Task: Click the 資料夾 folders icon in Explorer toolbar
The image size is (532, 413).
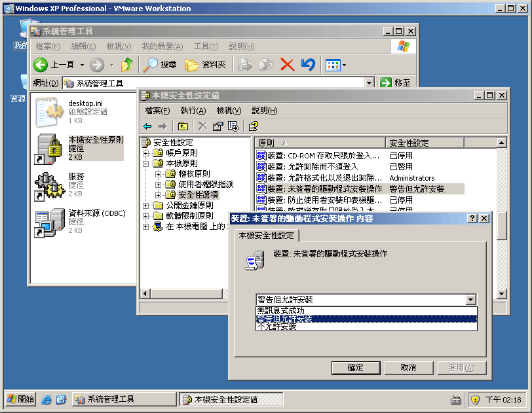Action: click(x=192, y=65)
